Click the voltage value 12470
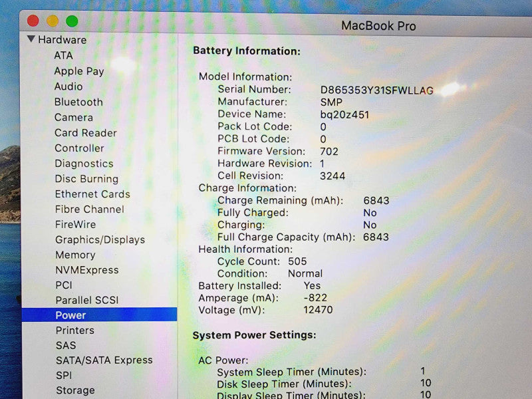This screenshot has height=399, width=532. 318,309
